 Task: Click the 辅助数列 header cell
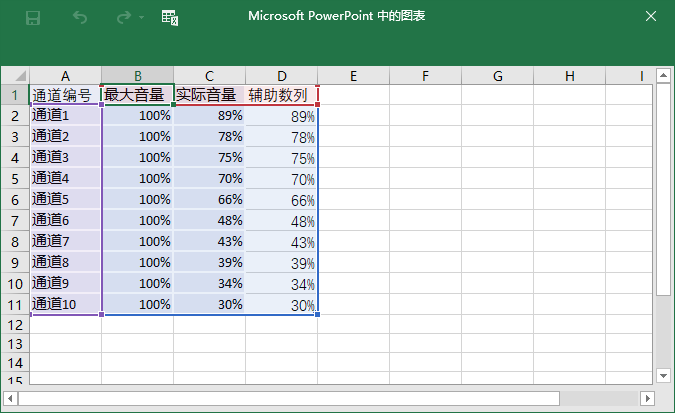(282, 95)
